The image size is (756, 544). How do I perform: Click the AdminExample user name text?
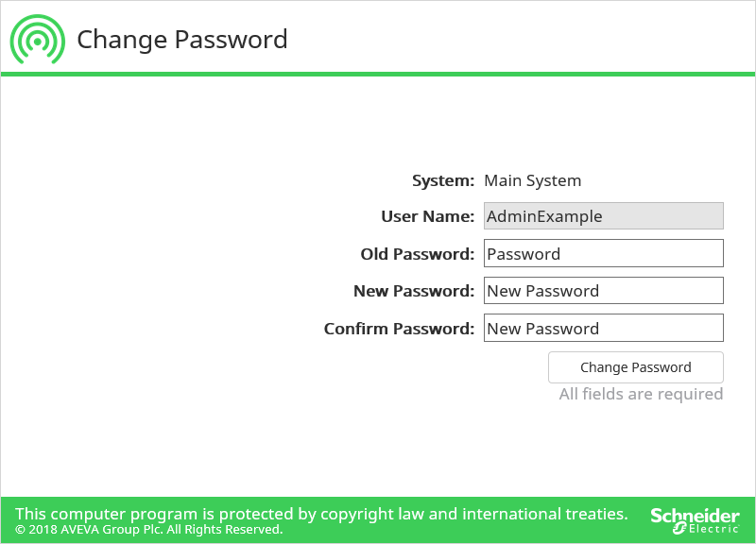coord(544,216)
